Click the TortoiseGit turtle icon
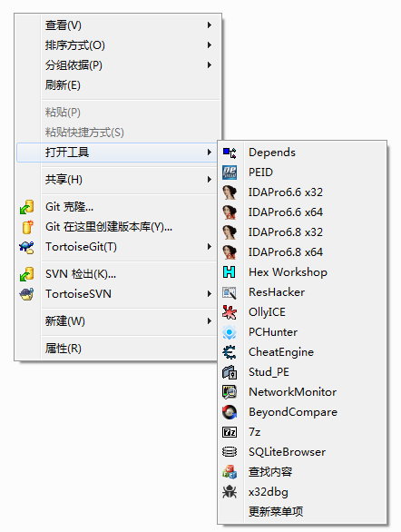The height and width of the screenshot is (532, 401). click(x=27, y=247)
